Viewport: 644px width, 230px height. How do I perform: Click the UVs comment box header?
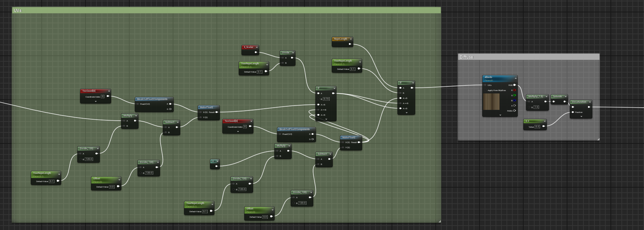click(x=226, y=11)
